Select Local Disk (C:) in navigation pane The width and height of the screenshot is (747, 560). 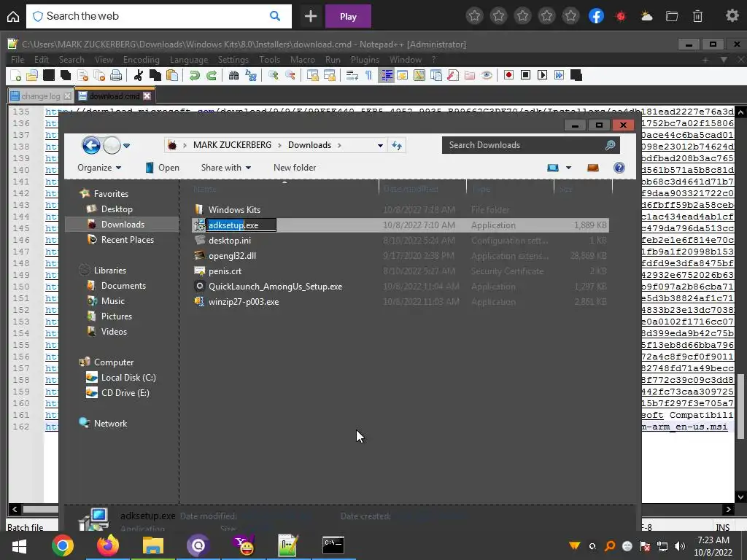[x=128, y=378]
